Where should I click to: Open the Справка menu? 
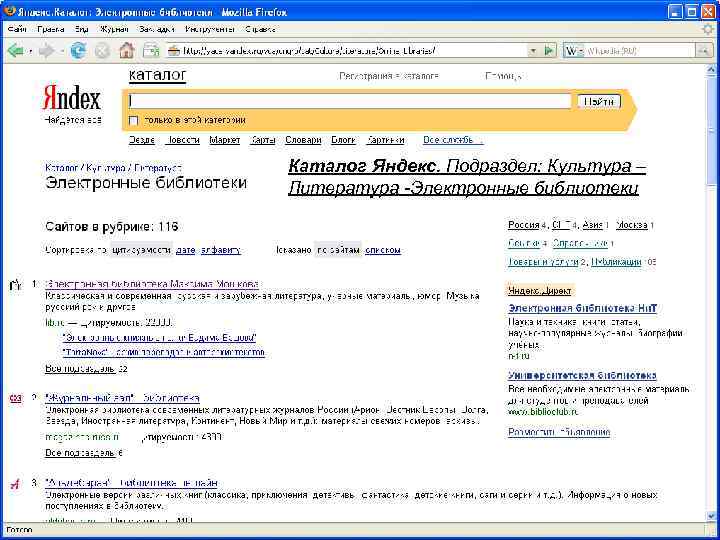tap(260, 29)
